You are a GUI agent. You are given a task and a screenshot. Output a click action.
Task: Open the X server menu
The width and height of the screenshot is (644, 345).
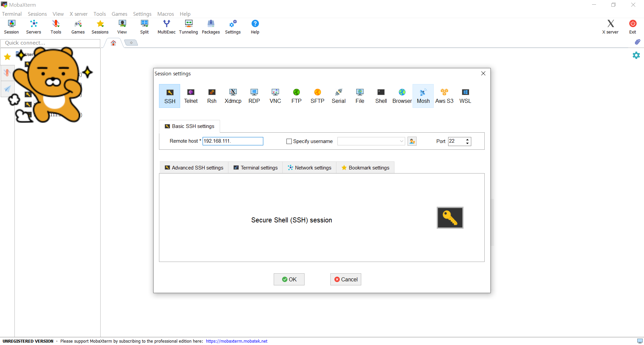coord(78,14)
